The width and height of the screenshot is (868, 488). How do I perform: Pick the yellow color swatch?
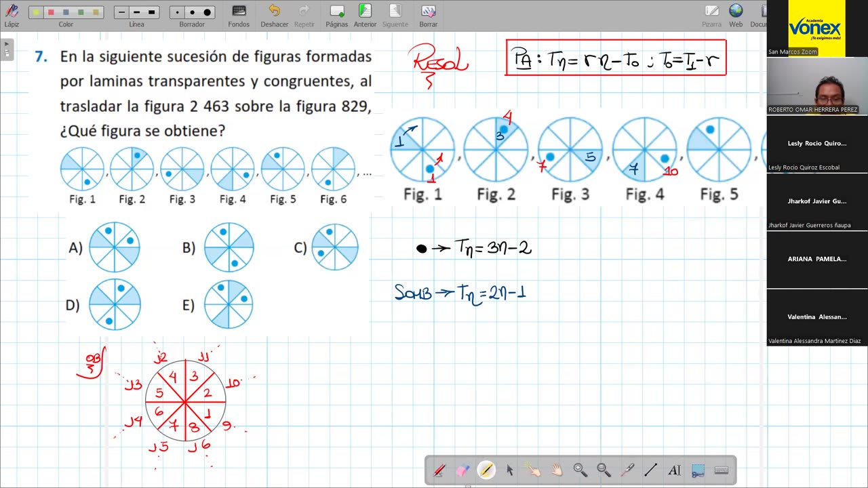point(36,12)
